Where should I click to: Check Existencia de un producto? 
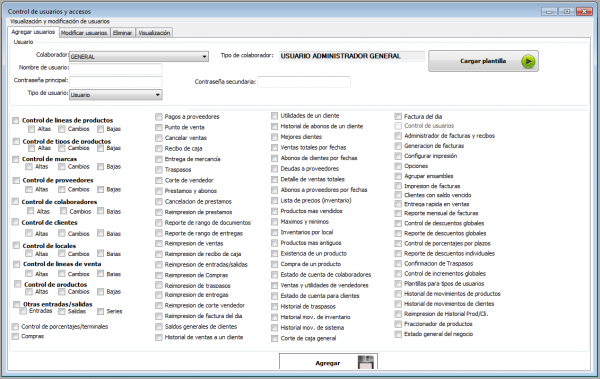point(274,253)
